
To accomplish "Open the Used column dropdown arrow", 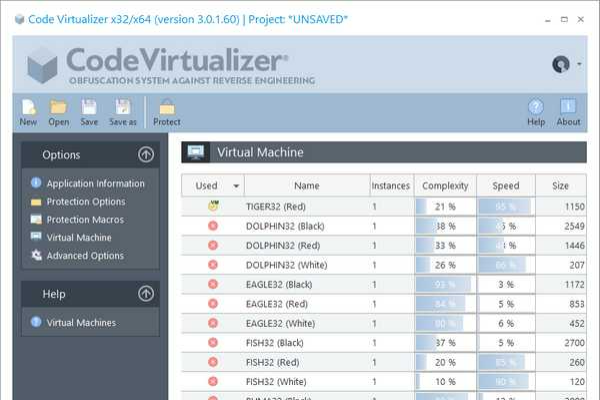I will coord(236,186).
